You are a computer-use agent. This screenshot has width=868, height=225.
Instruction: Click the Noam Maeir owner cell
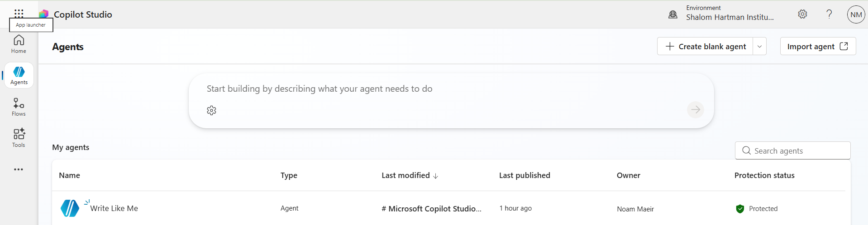(635, 209)
